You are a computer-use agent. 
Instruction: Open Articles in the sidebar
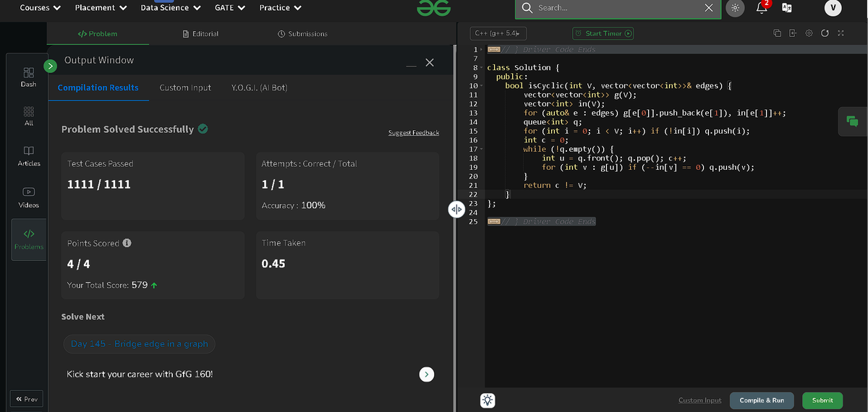coord(29,156)
